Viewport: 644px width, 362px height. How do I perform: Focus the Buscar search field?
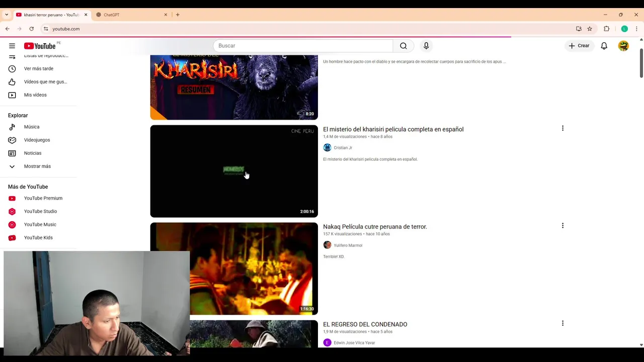pyautogui.click(x=303, y=46)
